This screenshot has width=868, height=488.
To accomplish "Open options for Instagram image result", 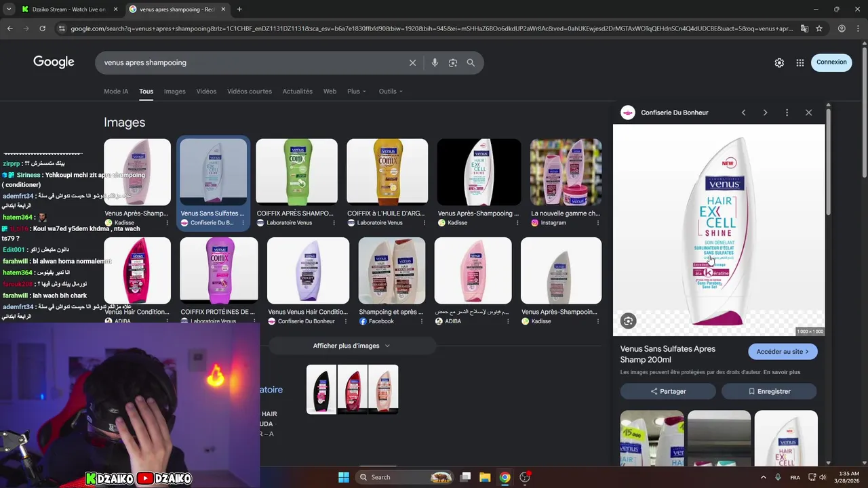I will 597,222.
